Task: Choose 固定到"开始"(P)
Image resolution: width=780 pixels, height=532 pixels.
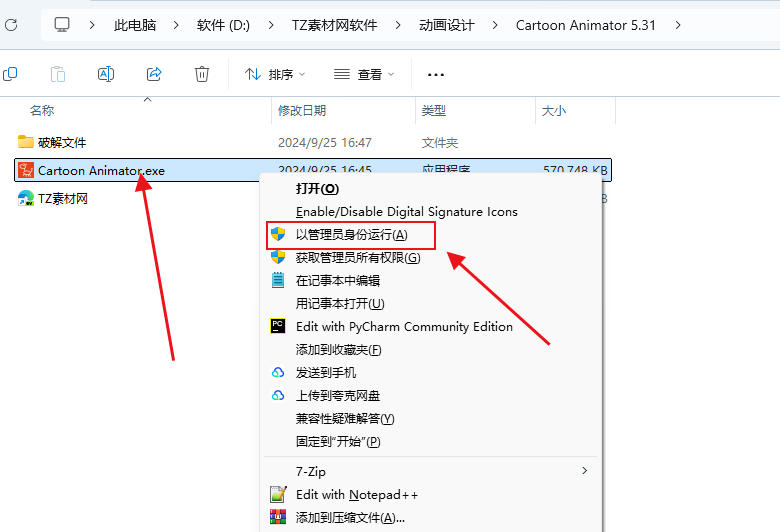Action: (x=338, y=441)
